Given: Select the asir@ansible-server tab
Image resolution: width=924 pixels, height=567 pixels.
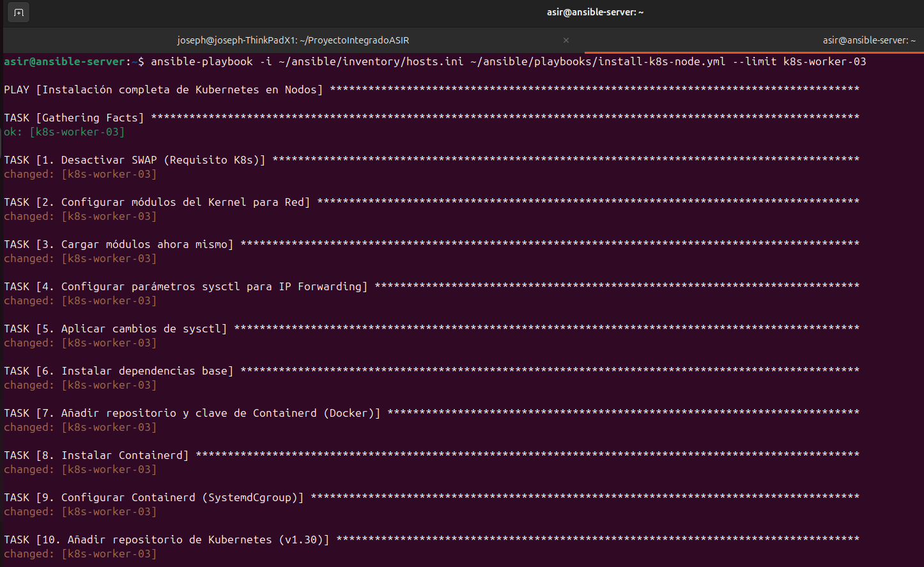Looking at the screenshot, I should click(x=869, y=40).
